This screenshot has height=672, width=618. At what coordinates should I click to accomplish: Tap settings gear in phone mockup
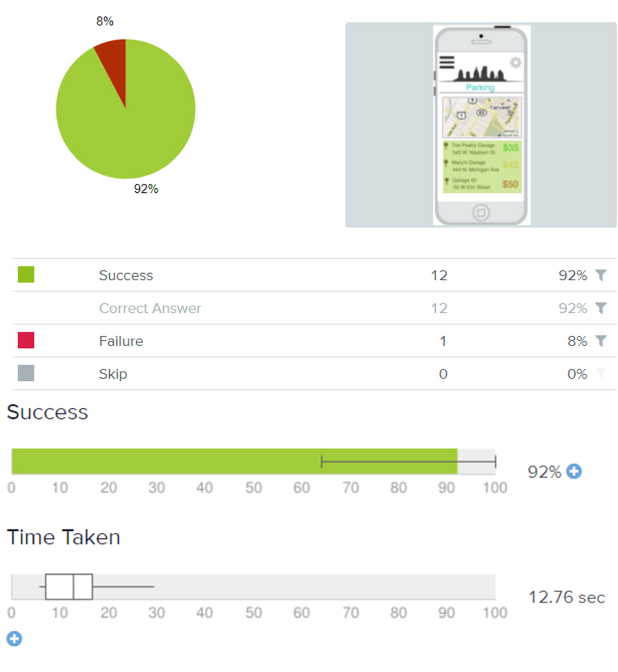coord(516,62)
